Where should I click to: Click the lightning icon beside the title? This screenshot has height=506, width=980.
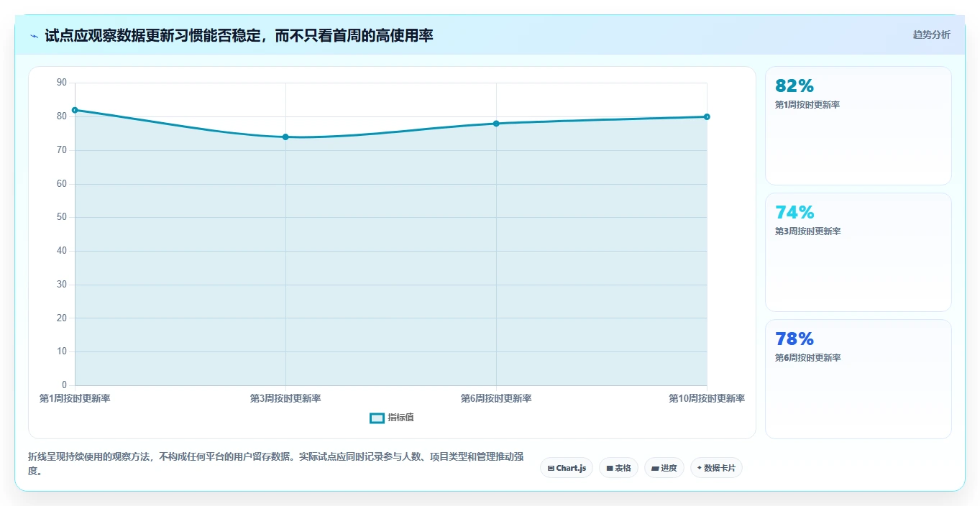click(34, 35)
